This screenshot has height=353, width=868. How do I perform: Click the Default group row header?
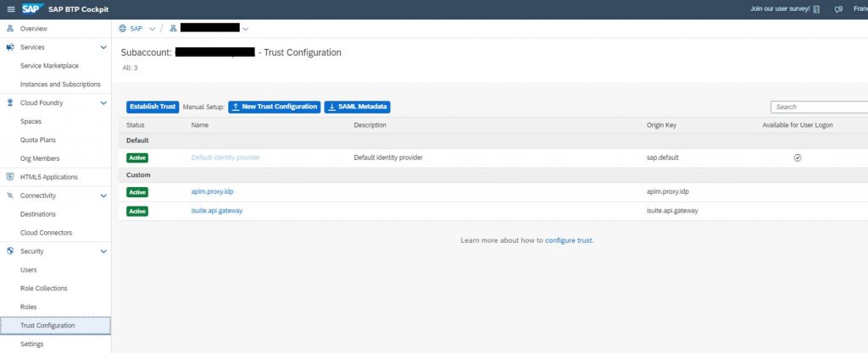(x=493, y=141)
